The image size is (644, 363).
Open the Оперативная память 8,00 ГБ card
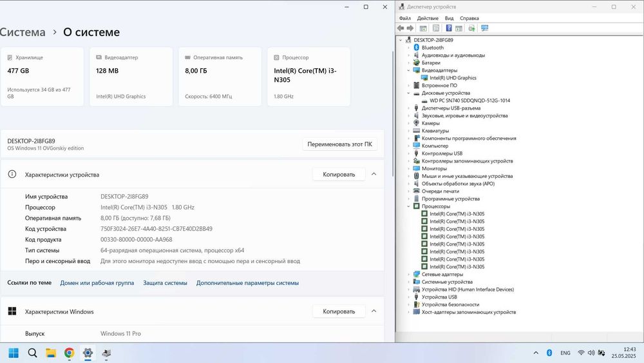[220, 77]
